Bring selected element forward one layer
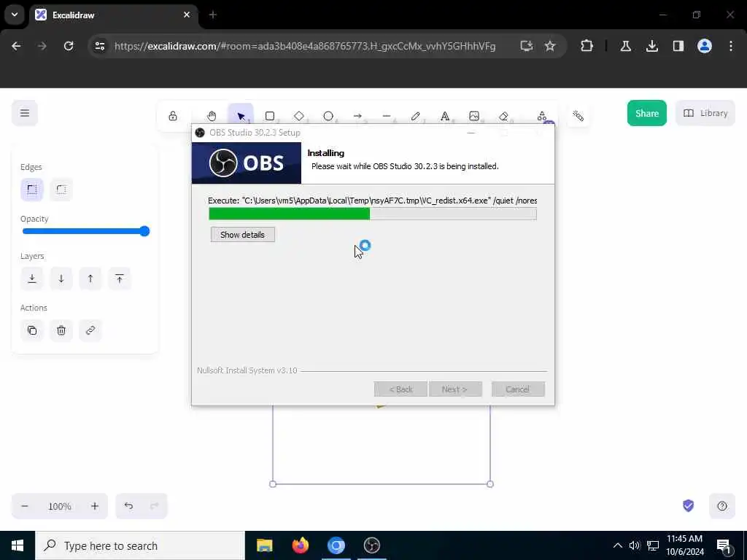747x560 pixels. pyautogui.click(x=90, y=279)
